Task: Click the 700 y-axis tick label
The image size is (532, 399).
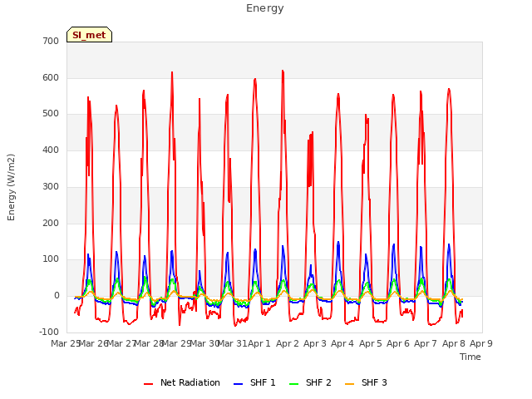Action: 51,41
